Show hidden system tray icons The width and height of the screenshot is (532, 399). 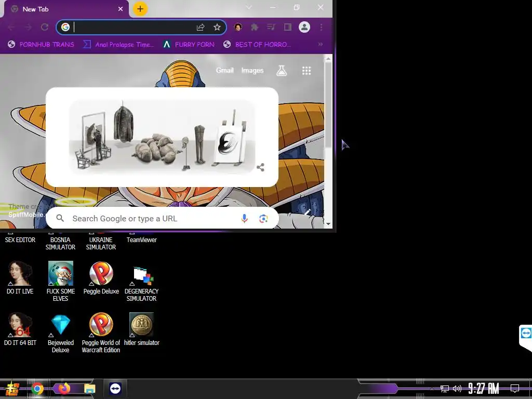point(432,389)
